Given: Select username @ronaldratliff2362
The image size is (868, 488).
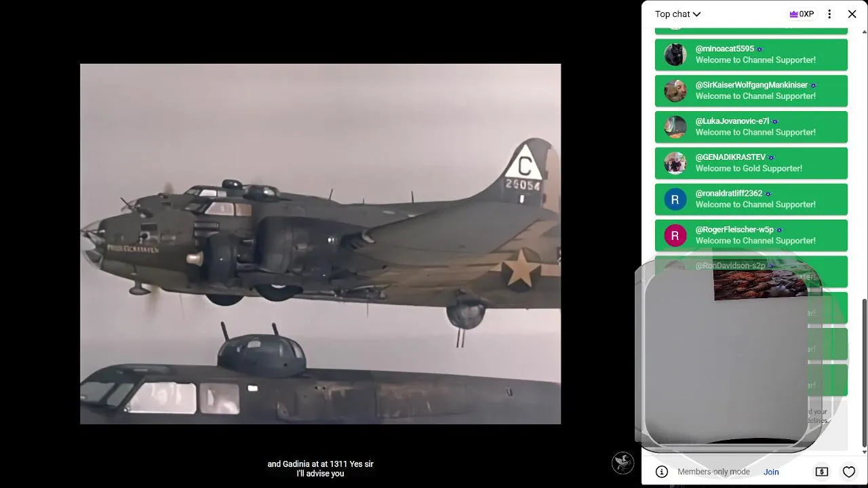Looking at the screenshot, I should 729,193.
